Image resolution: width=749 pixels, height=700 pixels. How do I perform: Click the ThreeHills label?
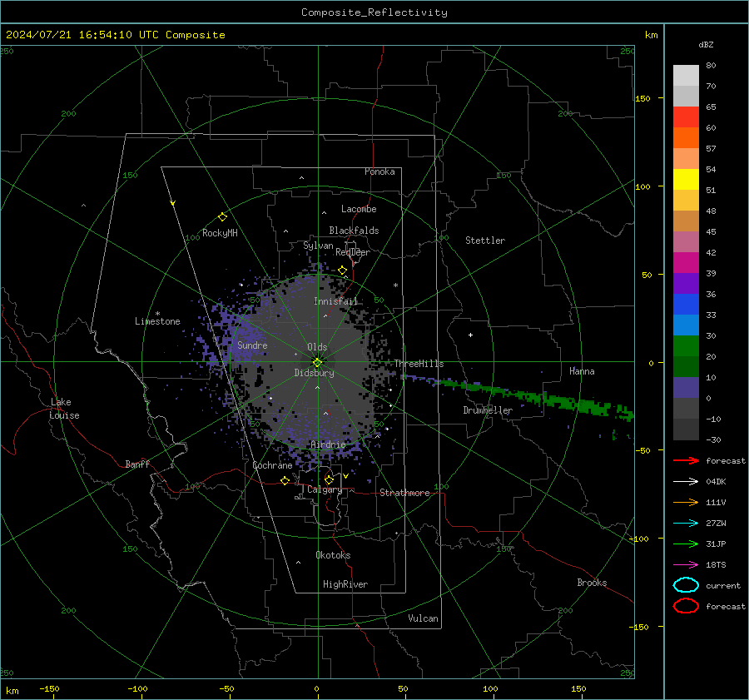click(419, 364)
